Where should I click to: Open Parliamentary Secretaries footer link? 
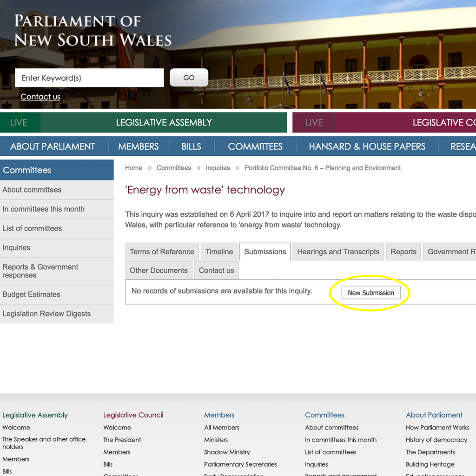pos(240,464)
